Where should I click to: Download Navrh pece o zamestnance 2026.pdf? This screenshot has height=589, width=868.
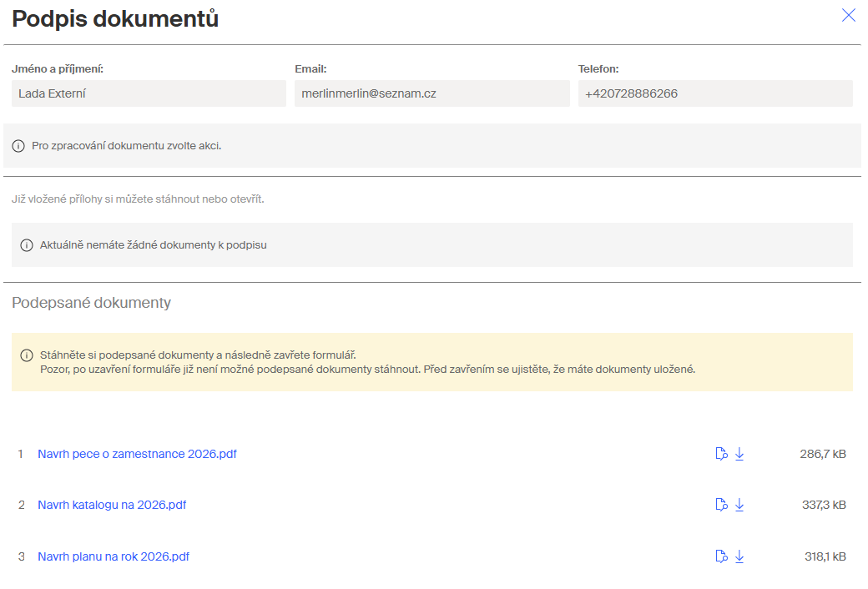click(739, 454)
